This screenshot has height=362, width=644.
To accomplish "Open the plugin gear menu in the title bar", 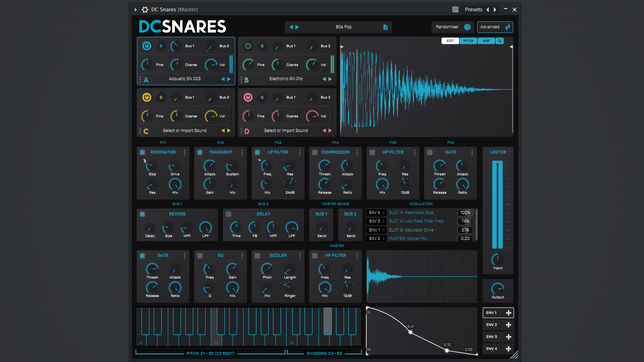I will tap(145, 9).
